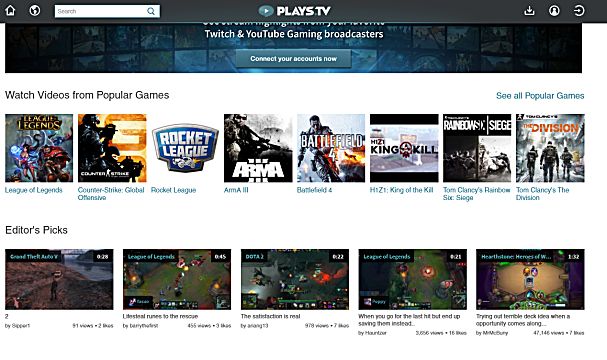Open the user profile icon
This screenshot has height=360, width=607.
point(554,10)
